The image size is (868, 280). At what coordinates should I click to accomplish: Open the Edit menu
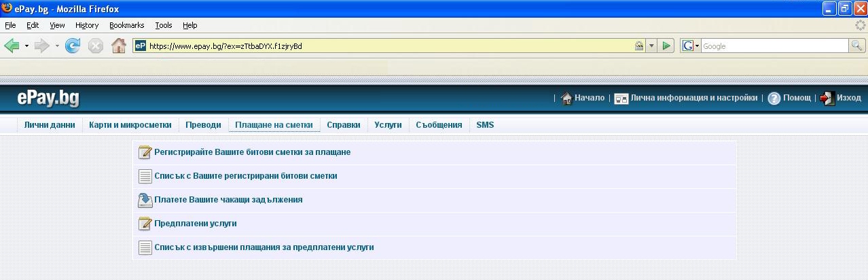click(x=33, y=25)
